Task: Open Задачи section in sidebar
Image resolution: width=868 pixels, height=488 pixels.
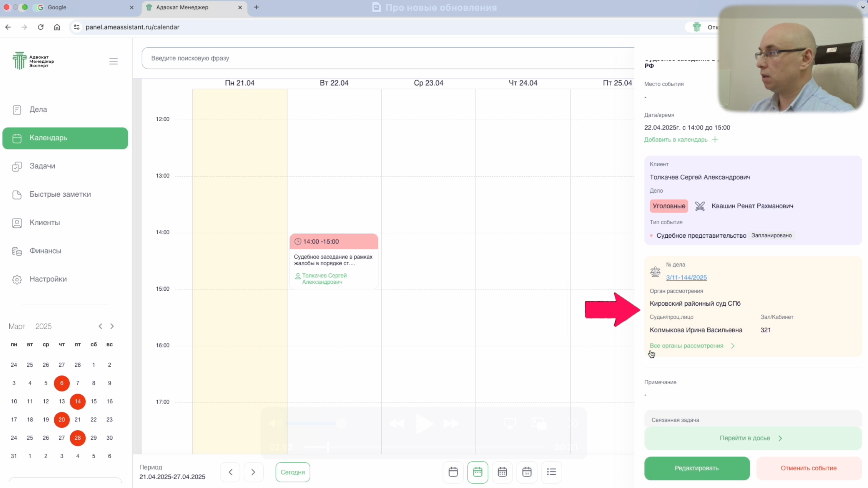Action: point(42,166)
